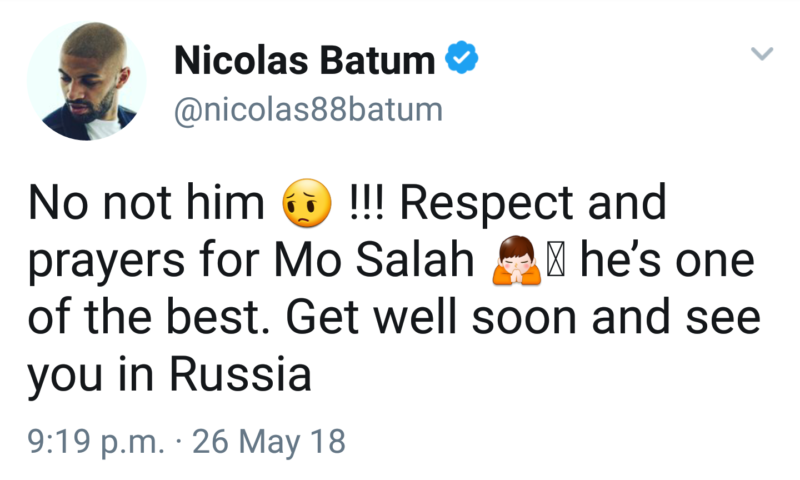Click the 9:19 p.m. timestamp
800x480 pixels.
pos(97,439)
